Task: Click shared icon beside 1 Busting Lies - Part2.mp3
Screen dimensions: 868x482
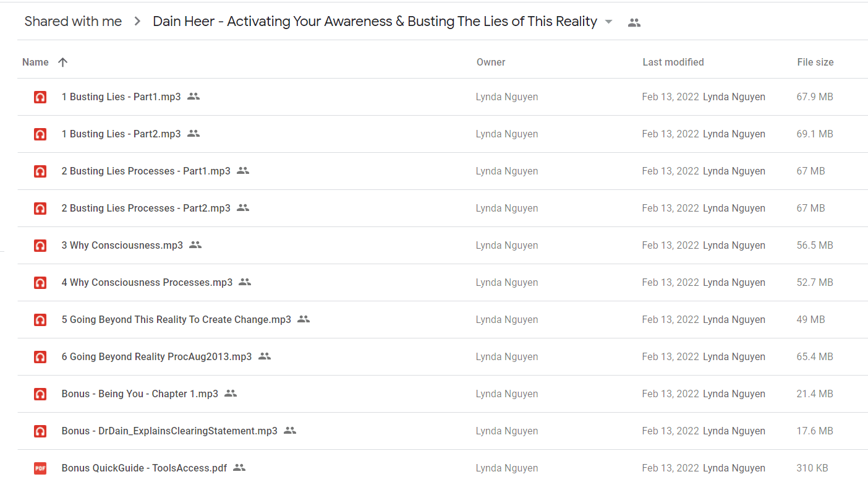Action: point(194,134)
